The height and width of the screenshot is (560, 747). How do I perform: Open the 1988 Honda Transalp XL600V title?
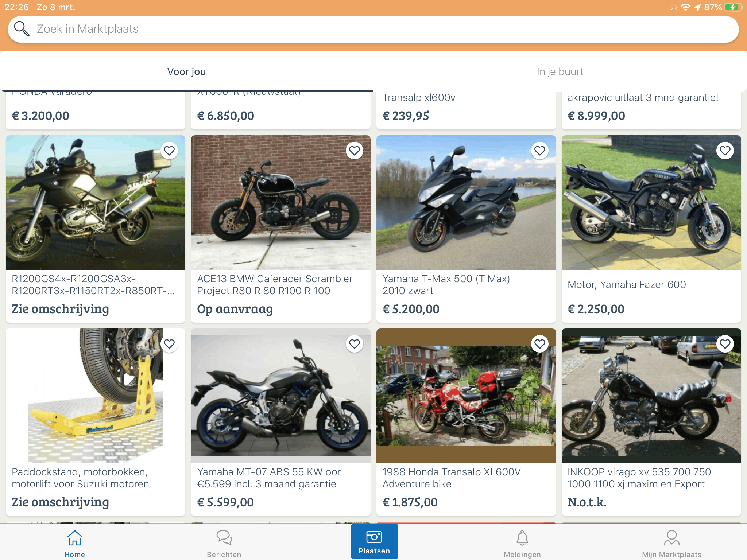pos(452,478)
